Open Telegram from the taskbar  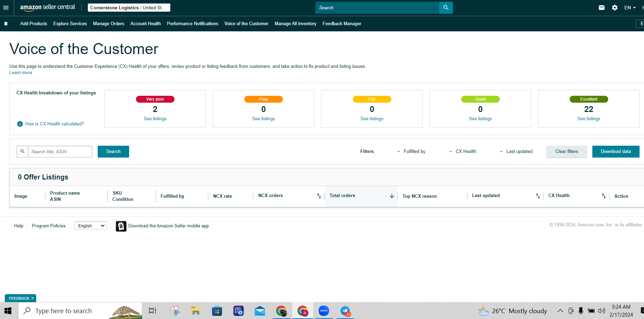pyautogui.click(x=345, y=311)
